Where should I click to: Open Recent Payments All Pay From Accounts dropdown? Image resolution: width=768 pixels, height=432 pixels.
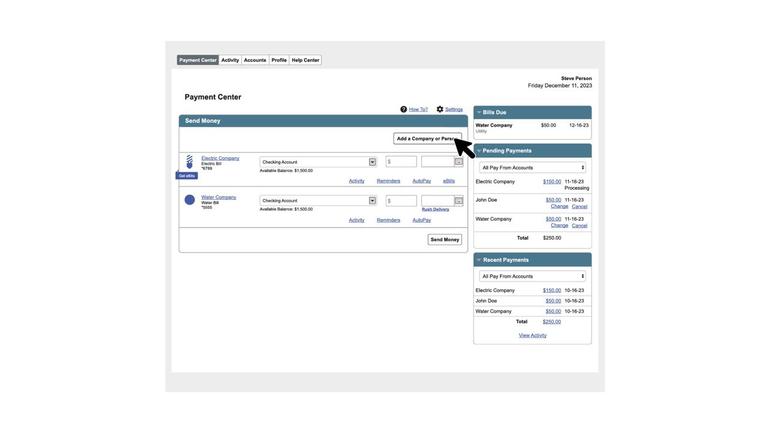[532, 276]
